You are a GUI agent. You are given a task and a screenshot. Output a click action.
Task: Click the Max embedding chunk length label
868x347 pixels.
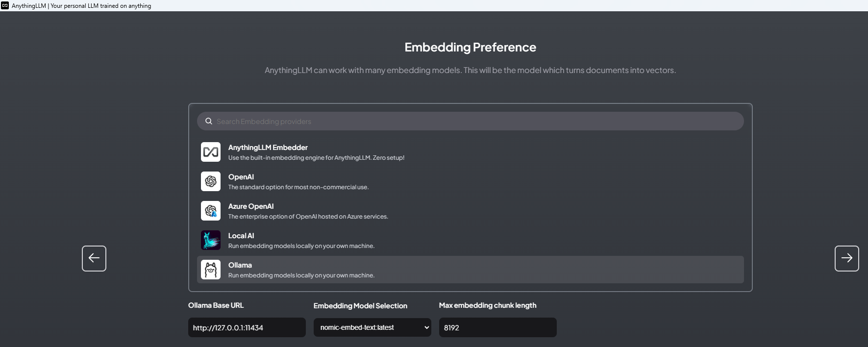(488, 305)
